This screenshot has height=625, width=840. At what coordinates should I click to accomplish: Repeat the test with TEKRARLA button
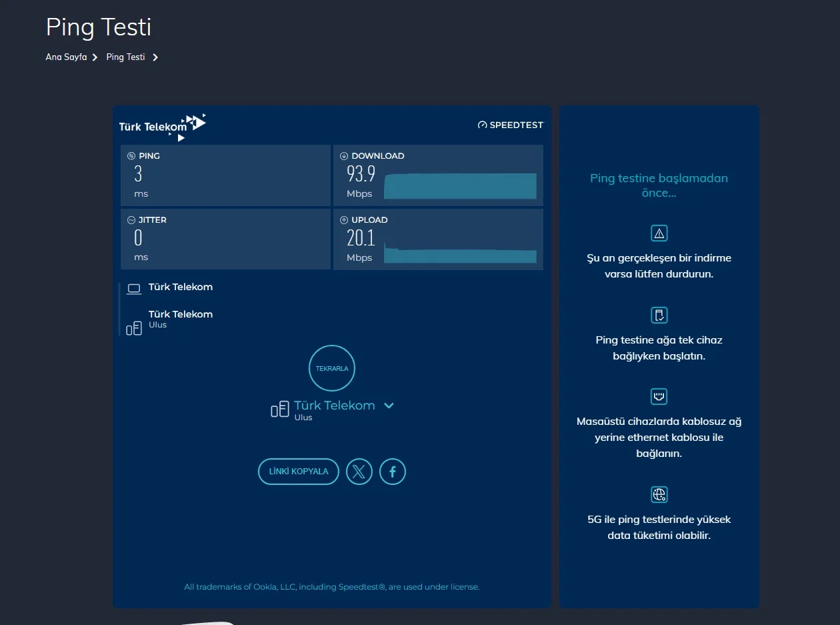332,368
